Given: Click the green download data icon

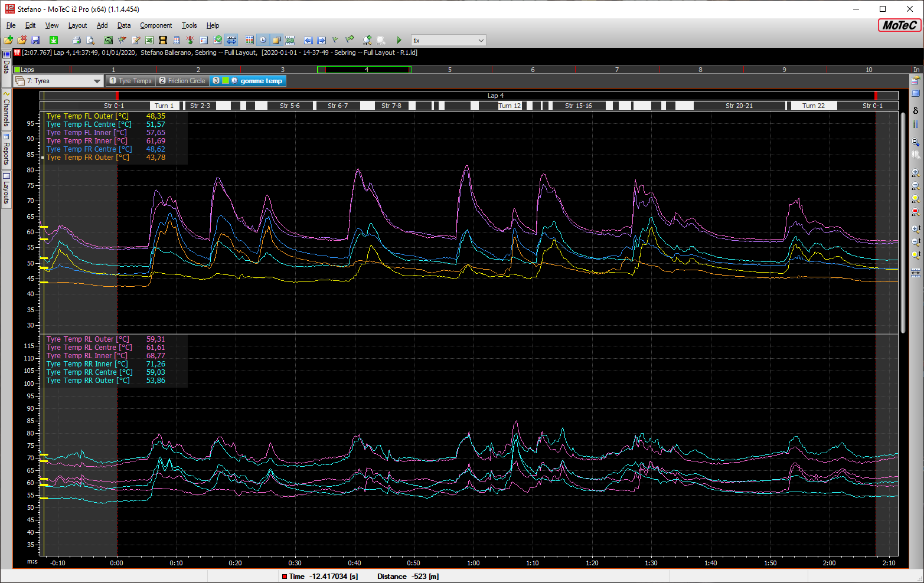Looking at the screenshot, I should (x=54, y=40).
